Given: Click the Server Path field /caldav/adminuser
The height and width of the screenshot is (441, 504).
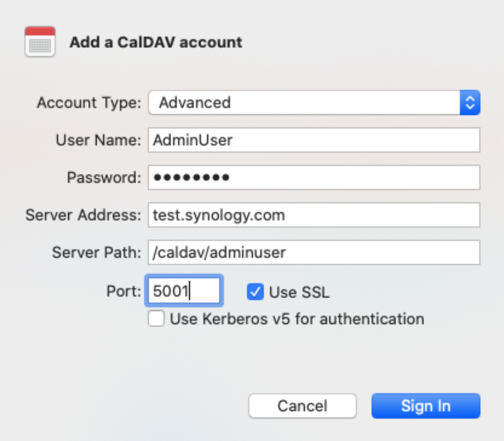Looking at the screenshot, I should coord(314,252).
